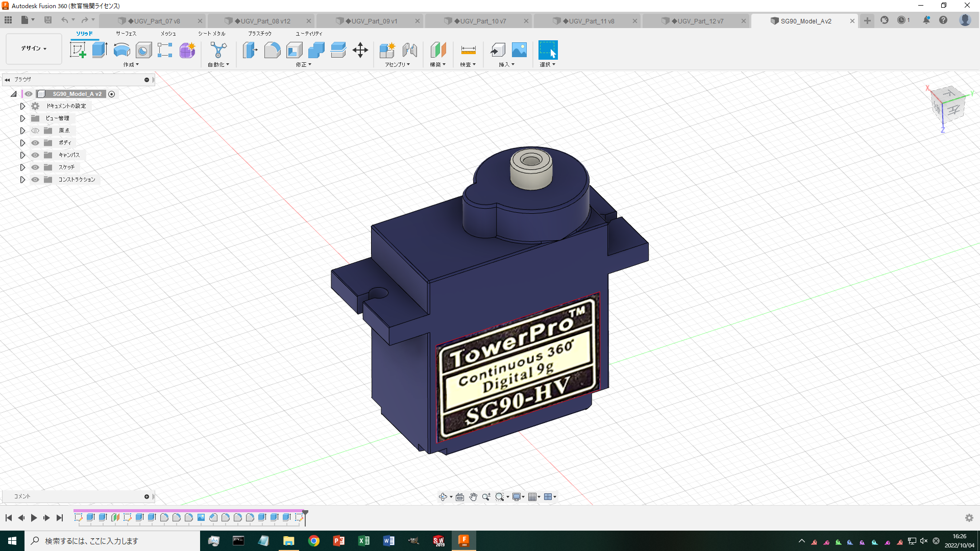
Task: Activate SG90_Model_A v2 component radio button
Action: coord(112,94)
